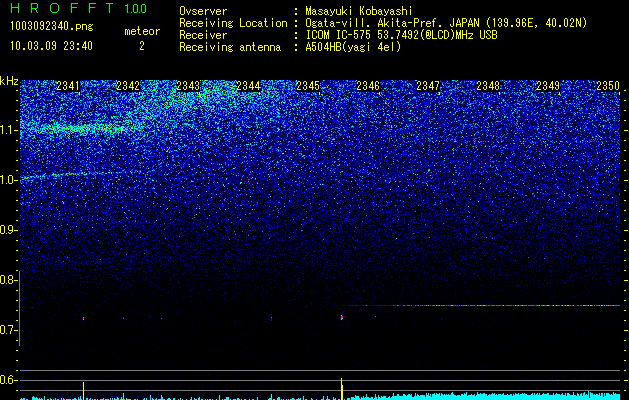Select the file name 1003092340.png
This screenshot has height=400, width=629.
(x=52, y=27)
